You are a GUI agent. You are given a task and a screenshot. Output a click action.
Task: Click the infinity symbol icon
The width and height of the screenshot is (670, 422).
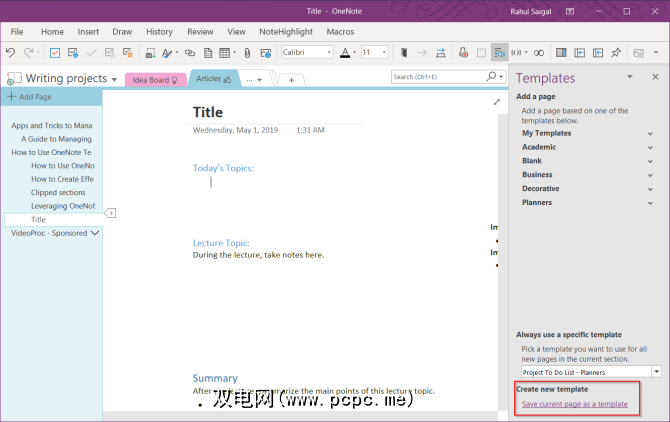pos(538,52)
